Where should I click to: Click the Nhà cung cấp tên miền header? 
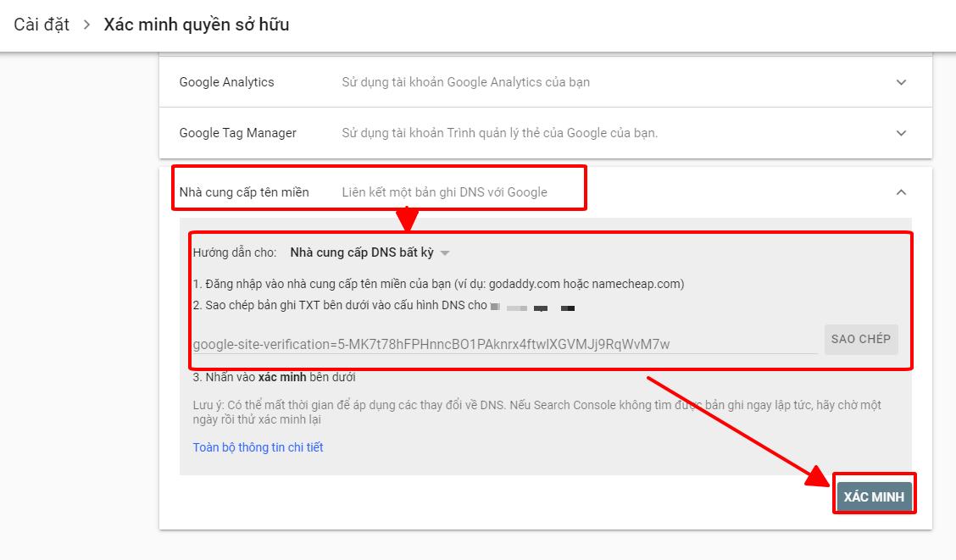244,192
